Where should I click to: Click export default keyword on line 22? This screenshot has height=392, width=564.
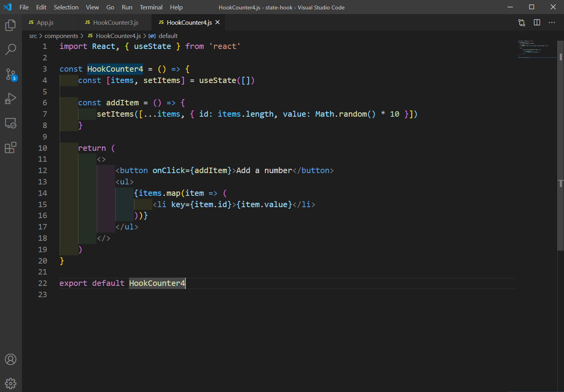point(92,283)
